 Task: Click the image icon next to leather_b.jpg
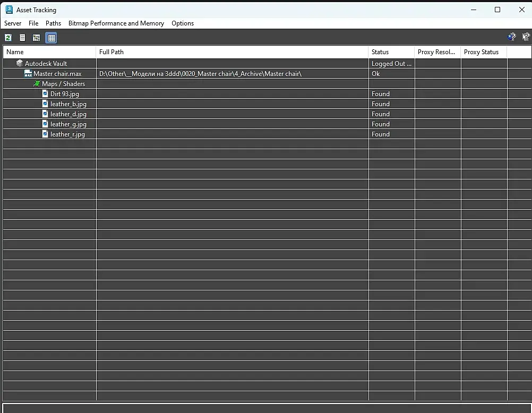45,104
